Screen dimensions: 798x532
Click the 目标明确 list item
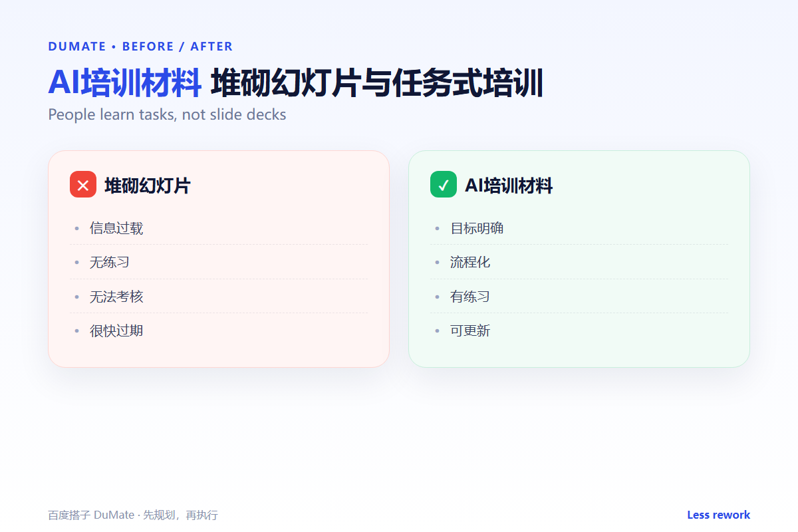(579, 228)
